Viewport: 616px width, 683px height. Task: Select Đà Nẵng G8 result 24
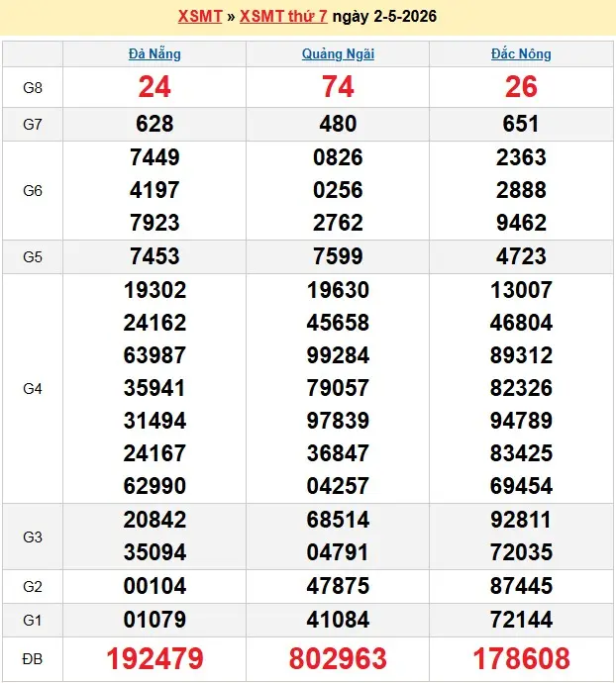click(x=154, y=87)
